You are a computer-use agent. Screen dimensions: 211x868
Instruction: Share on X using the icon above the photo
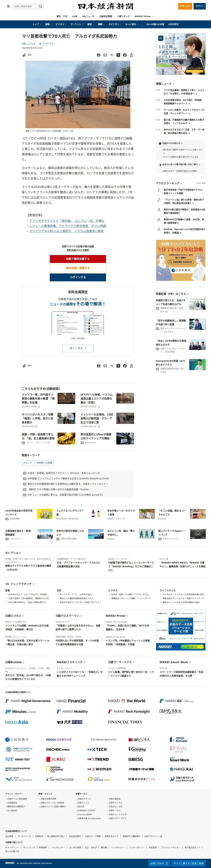tap(118, 55)
